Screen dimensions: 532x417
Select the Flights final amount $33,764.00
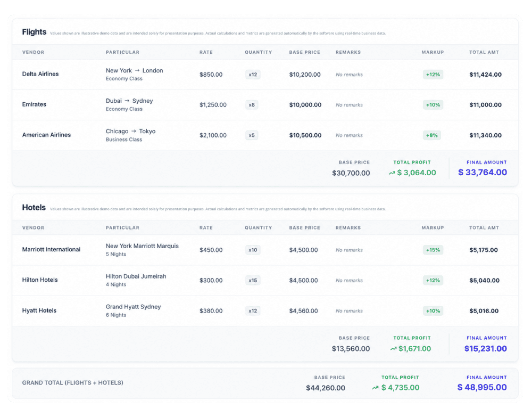point(483,173)
